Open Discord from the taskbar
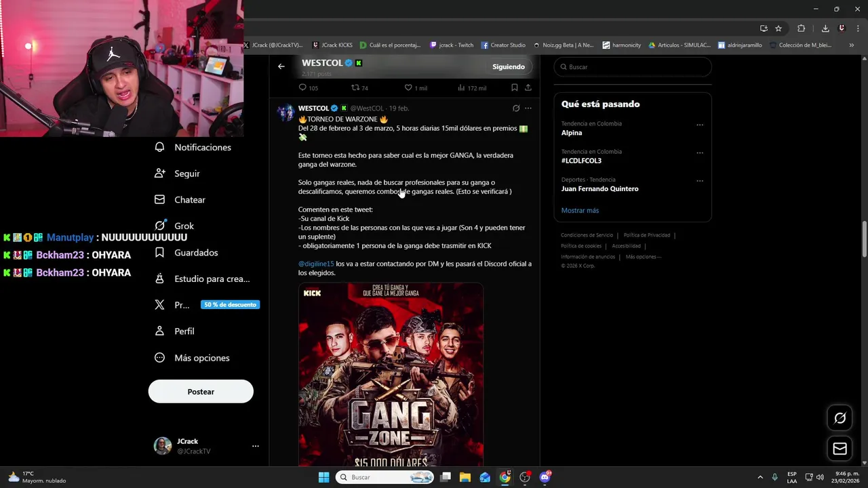Screen dimensions: 868x488 545,477
